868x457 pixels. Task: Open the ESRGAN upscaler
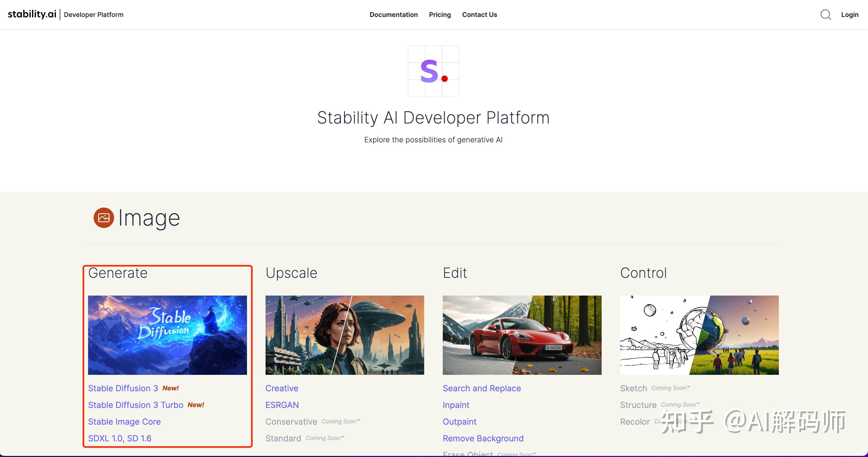point(282,405)
